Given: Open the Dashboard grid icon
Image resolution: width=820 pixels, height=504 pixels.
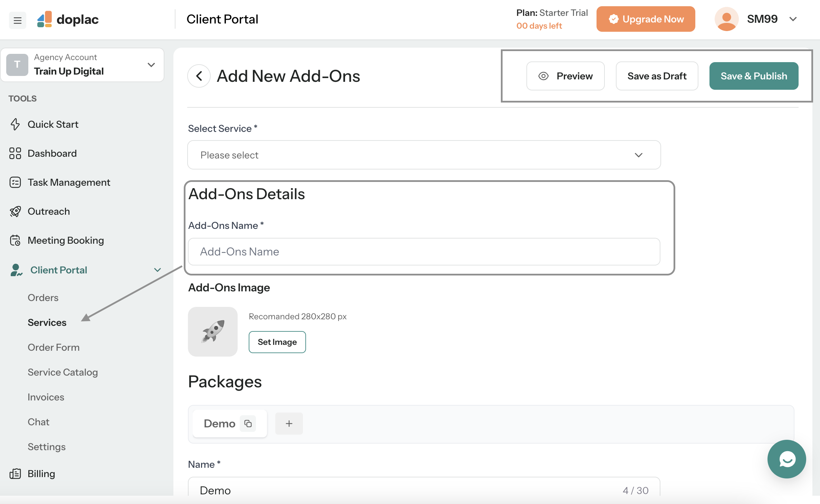Looking at the screenshot, I should click(15, 153).
